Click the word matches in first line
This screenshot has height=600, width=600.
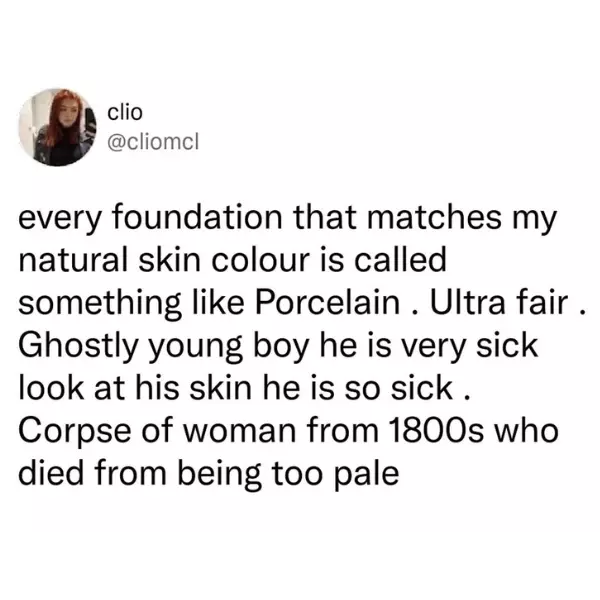pyautogui.click(x=434, y=217)
